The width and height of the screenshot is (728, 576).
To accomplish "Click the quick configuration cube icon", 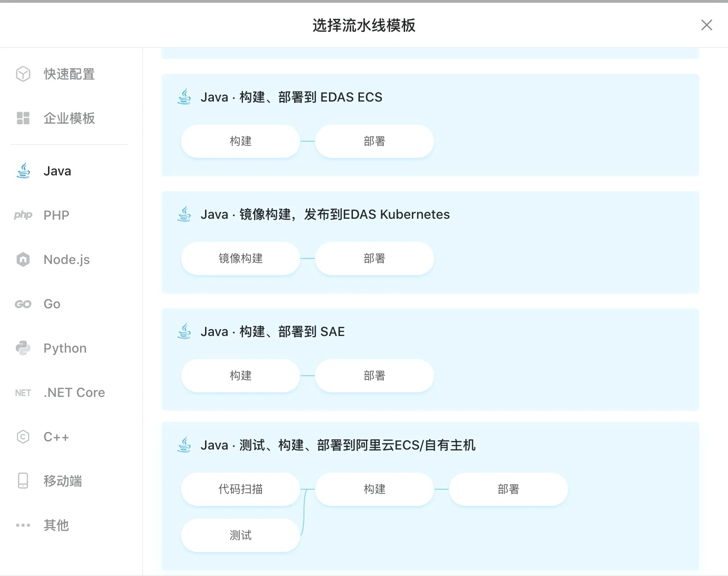I will (x=23, y=74).
